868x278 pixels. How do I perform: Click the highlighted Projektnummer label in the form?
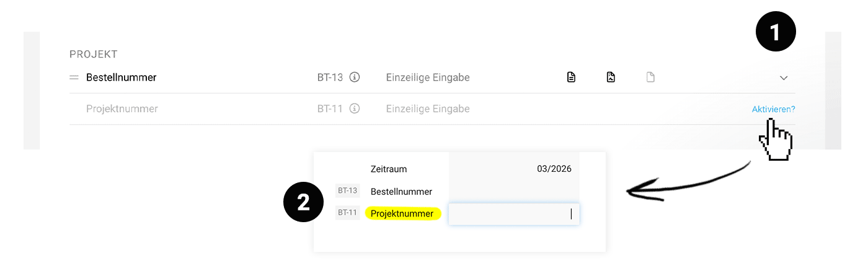[x=403, y=213]
